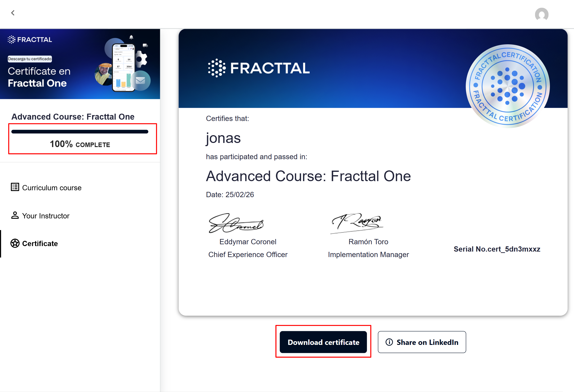Click the Fracttal logo in sidebar banner
574x392 pixels.
[x=30, y=40]
